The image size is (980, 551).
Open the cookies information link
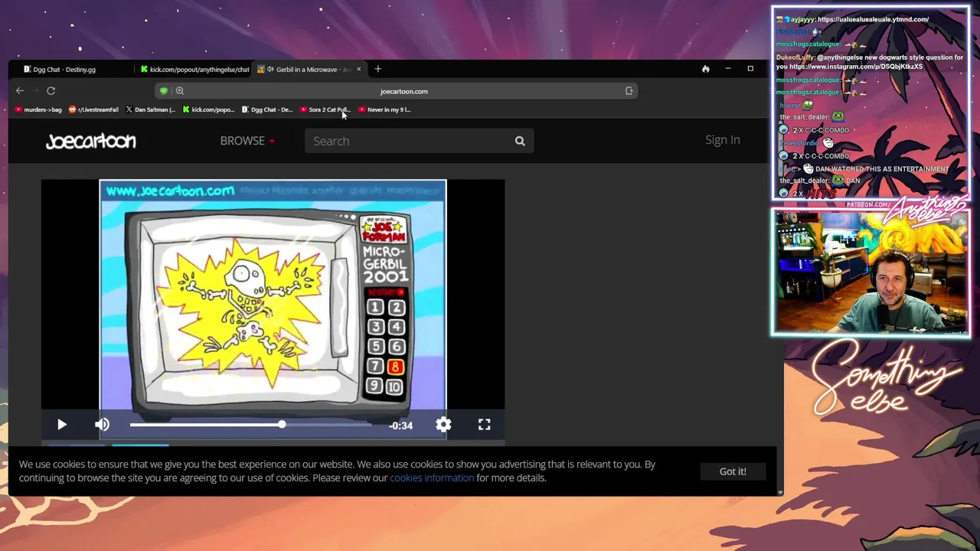click(x=432, y=478)
